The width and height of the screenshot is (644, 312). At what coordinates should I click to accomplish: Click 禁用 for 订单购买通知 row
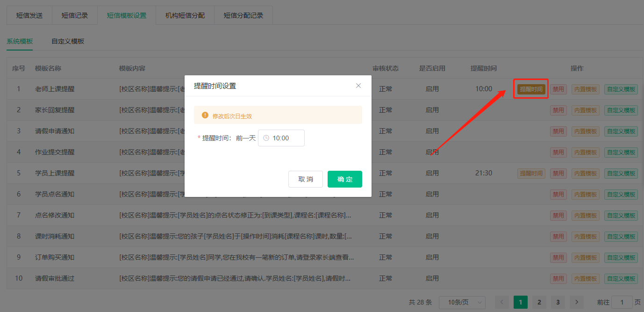[x=558, y=257]
